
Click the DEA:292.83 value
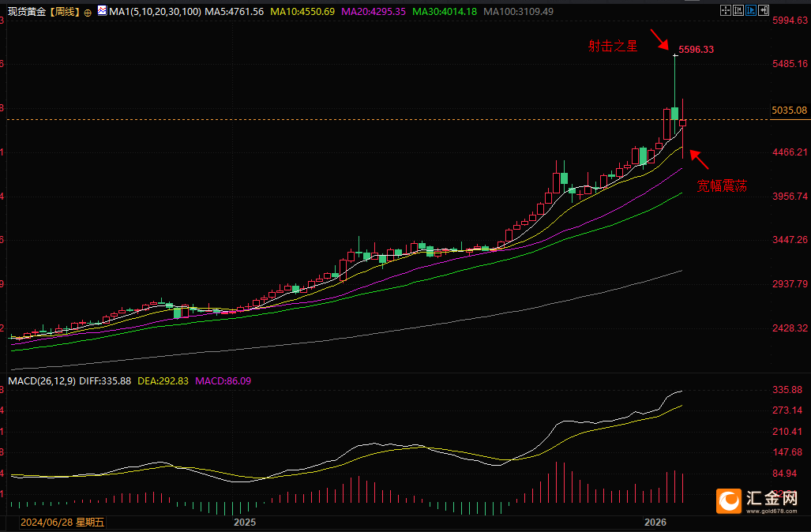(x=163, y=381)
